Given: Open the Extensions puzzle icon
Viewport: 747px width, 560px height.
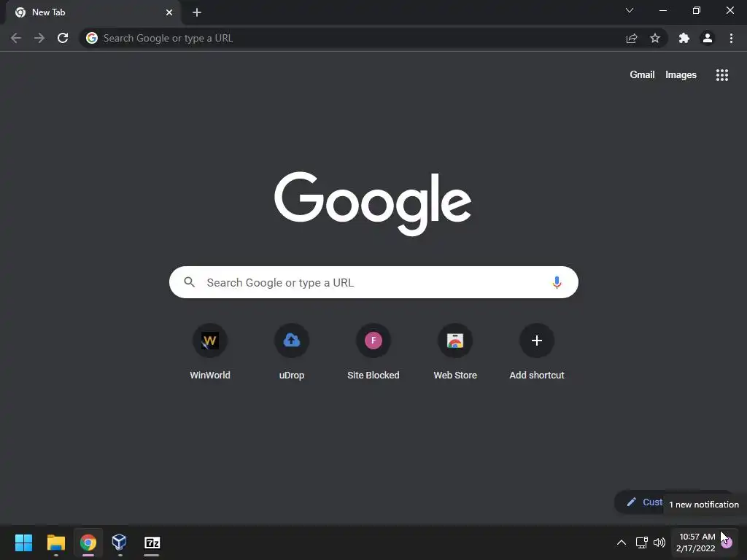Looking at the screenshot, I should pos(684,38).
